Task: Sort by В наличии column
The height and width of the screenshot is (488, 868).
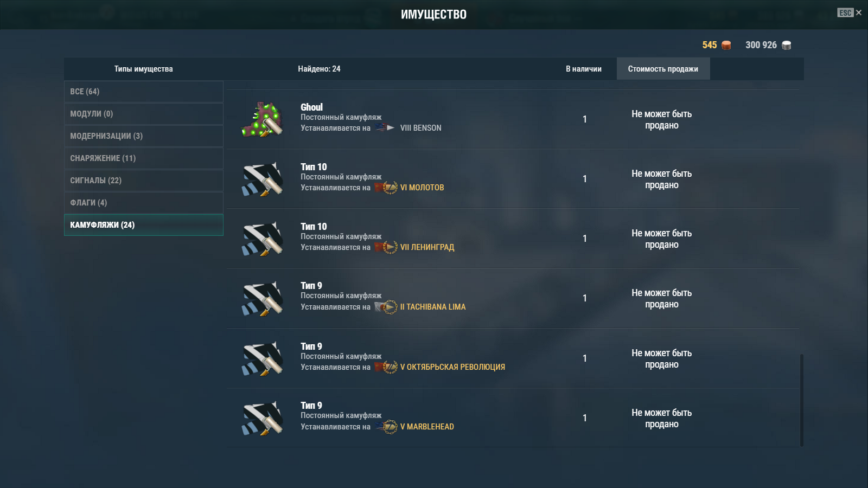Action: [584, 69]
